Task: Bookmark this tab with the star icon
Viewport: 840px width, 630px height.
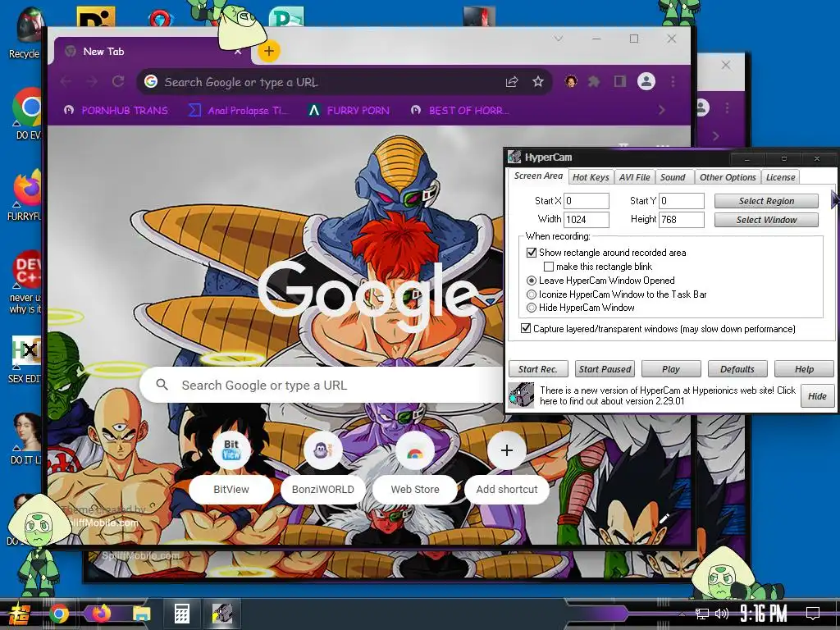Action: [538, 81]
